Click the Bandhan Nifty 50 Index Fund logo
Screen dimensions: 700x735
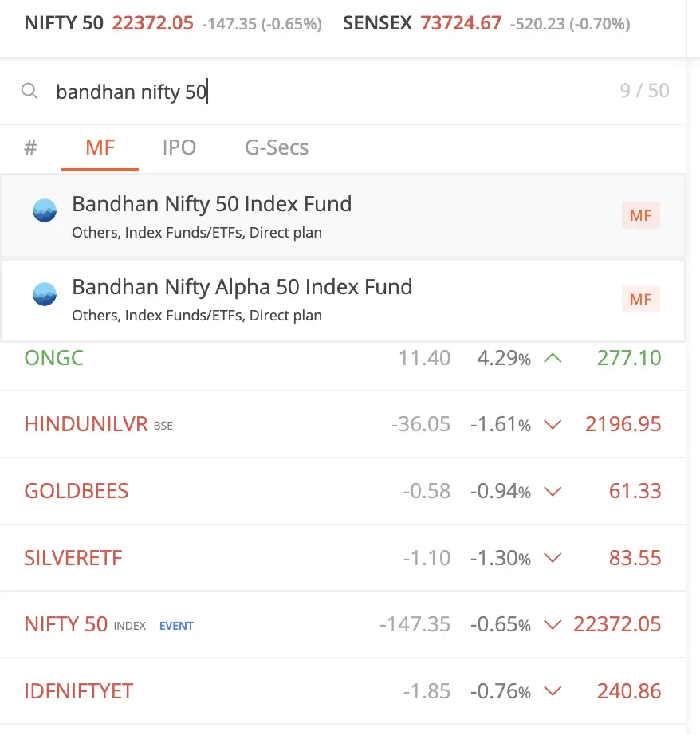coord(45,210)
